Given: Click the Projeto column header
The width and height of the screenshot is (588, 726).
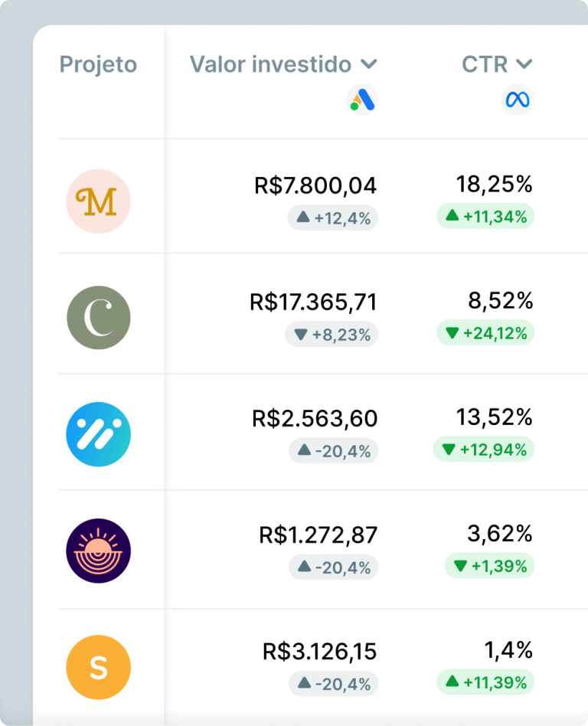Looking at the screenshot, I should point(98,64).
